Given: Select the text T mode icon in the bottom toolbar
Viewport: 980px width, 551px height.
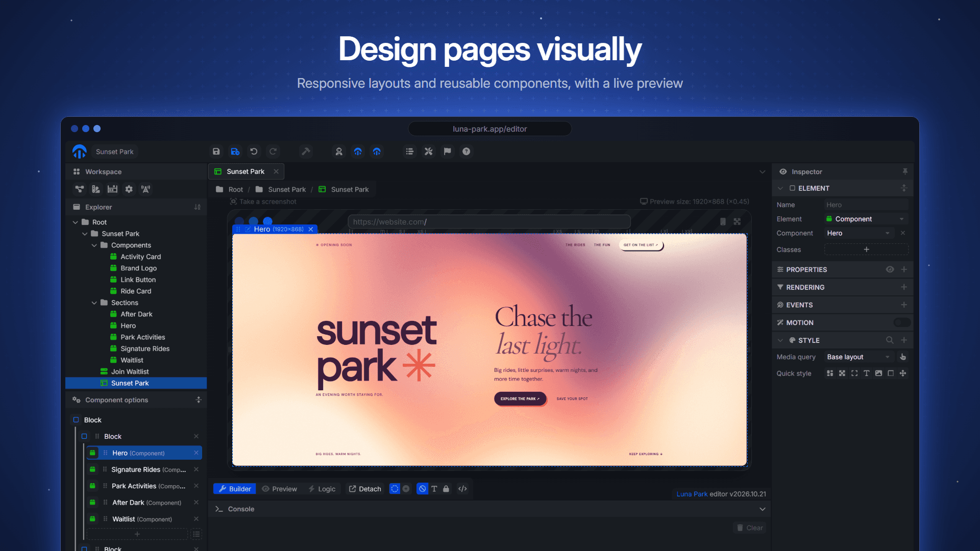Looking at the screenshot, I should coord(434,489).
